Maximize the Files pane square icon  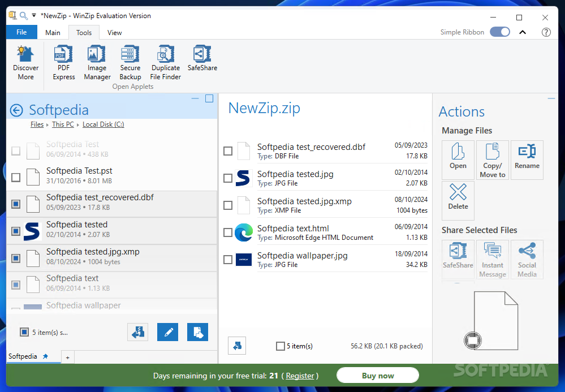[209, 99]
